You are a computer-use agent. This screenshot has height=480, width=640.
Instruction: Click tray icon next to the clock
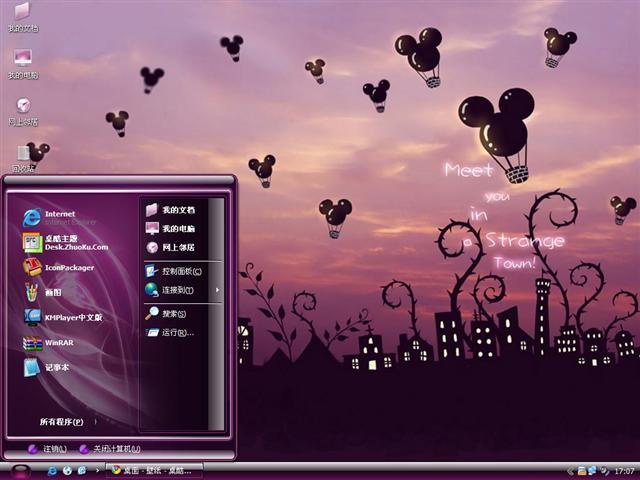pyautogui.click(x=604, y=471)
